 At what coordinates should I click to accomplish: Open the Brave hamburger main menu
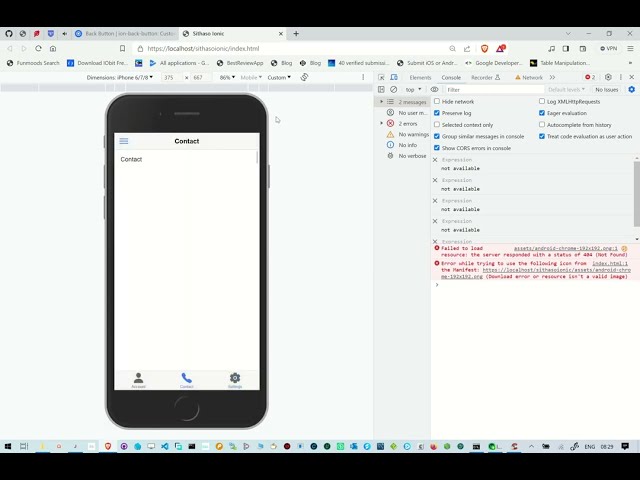631,49
